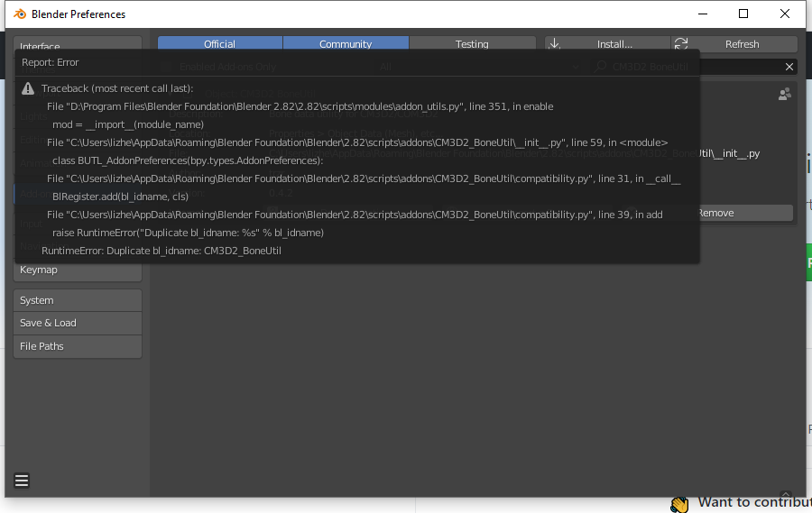Click the raise RuntimeError code line

(x=188, y=233)
